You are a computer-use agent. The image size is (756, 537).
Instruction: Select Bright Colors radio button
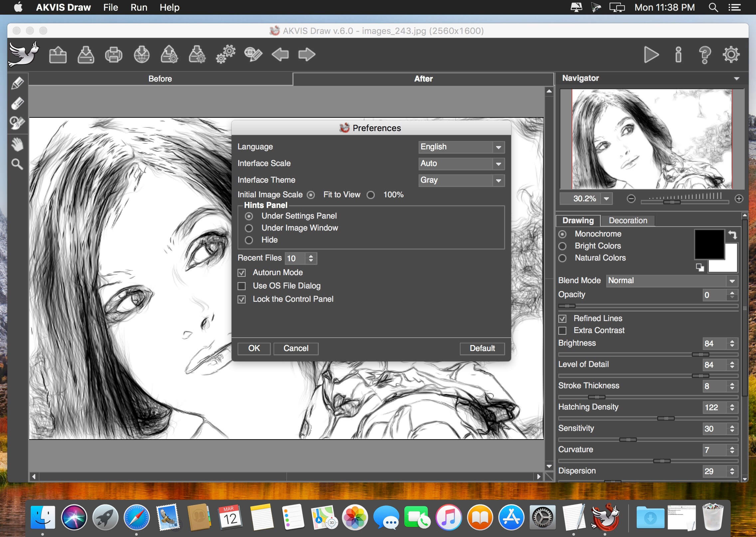tap(562, 246)
